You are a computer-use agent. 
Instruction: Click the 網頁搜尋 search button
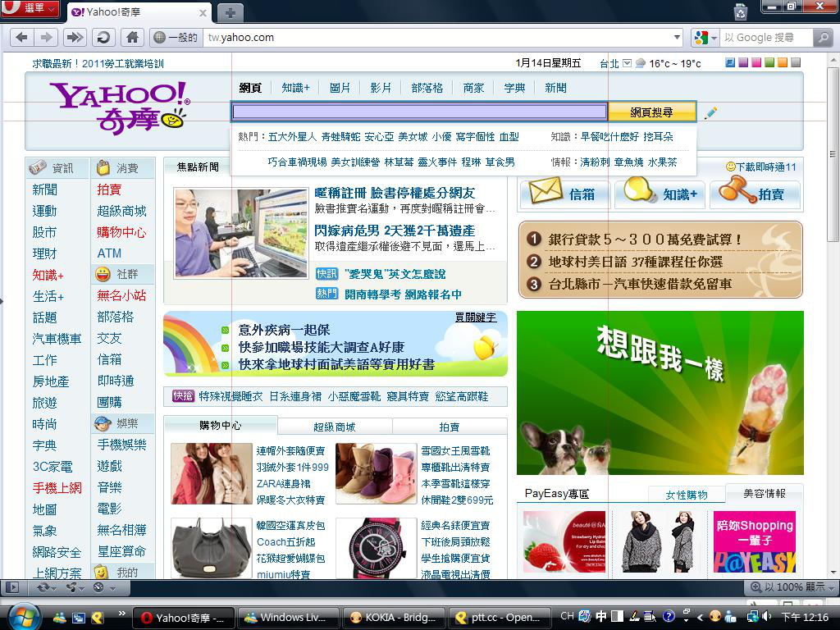pyautogui.click(x=652, y=112)
